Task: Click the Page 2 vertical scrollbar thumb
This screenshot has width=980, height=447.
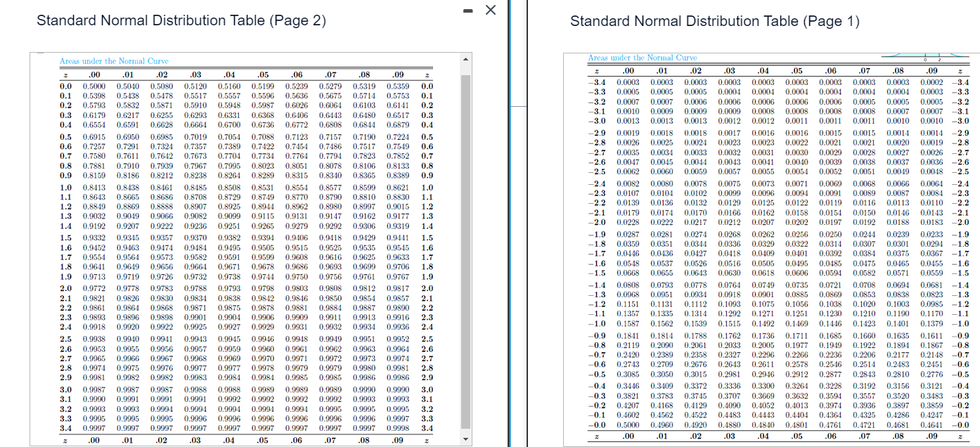Action: 465,252
